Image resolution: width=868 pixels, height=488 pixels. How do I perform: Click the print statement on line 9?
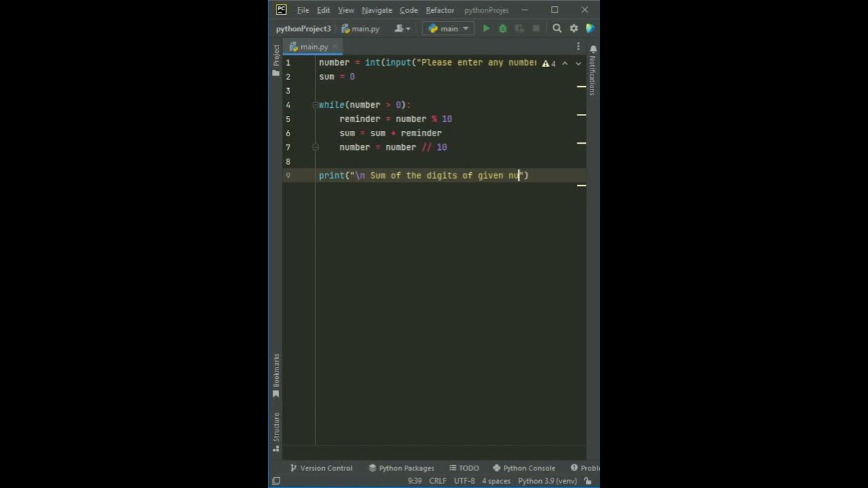pyautogui.click(x=424, y=176)
